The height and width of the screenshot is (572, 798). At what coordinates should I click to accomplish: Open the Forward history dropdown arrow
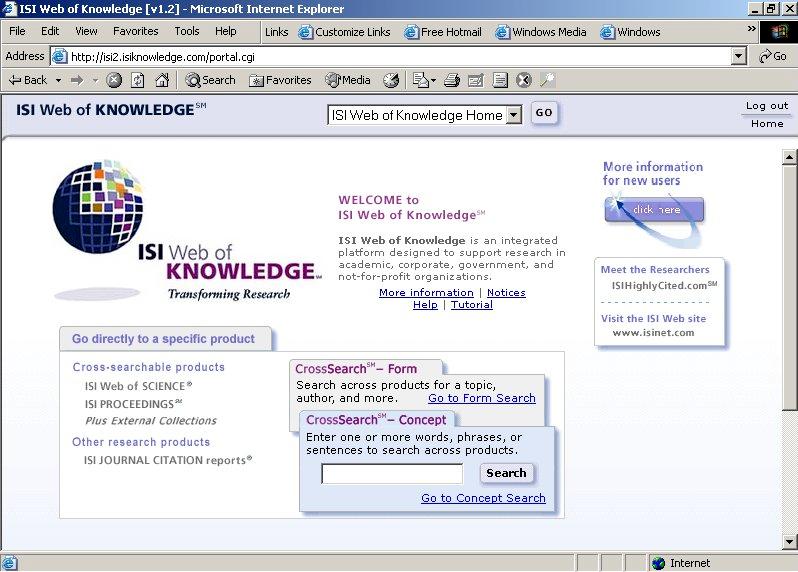pos(95,80)
